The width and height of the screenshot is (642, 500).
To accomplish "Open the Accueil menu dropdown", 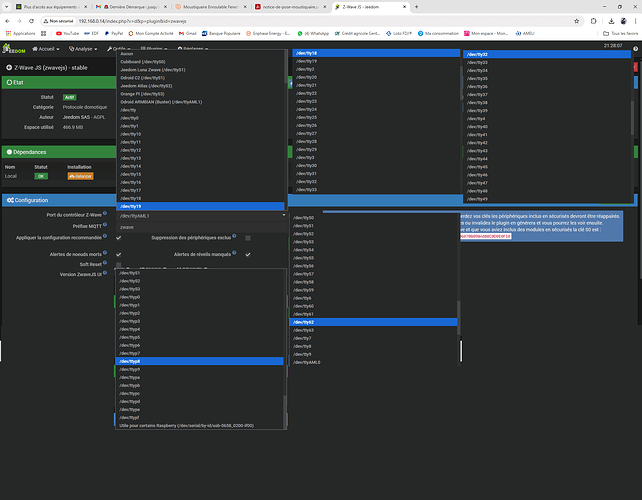I will (46, 49).
